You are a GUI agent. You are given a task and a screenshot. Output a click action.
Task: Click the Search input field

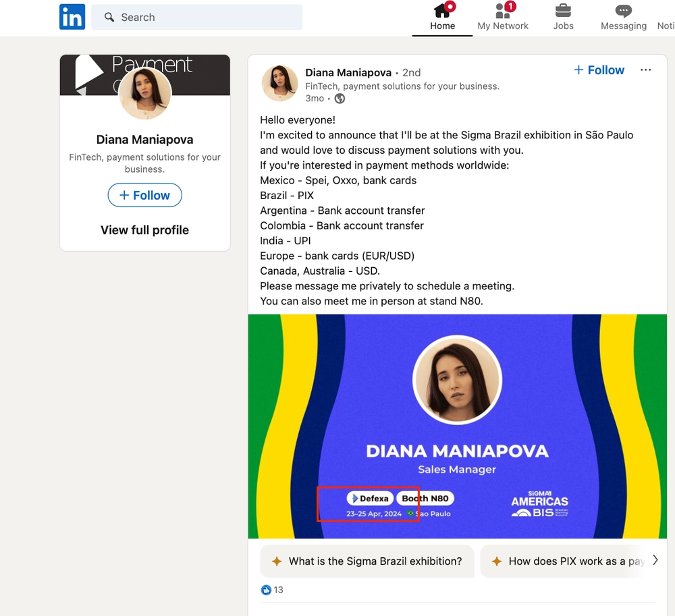coord(196,18)
